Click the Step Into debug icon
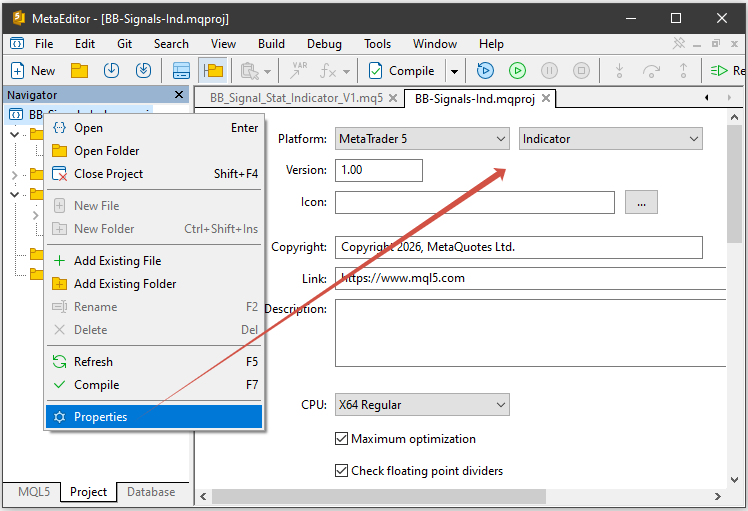Viewport: 748px width, 511px height. pyautogui.click(x=619, y=71)
